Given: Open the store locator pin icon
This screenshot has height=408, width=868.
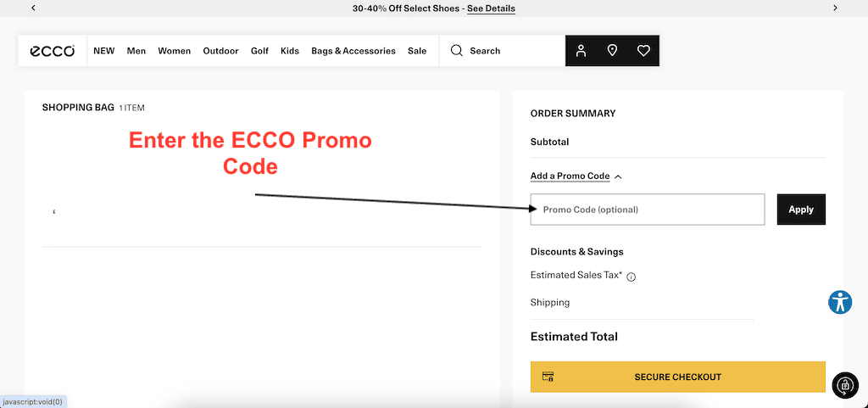Looking at the screenshot, I should tap(612, 51).
